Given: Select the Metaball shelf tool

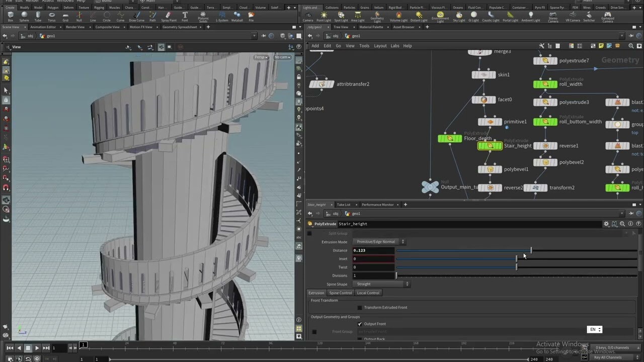Looking at the screenshot, I should [237, 18].
